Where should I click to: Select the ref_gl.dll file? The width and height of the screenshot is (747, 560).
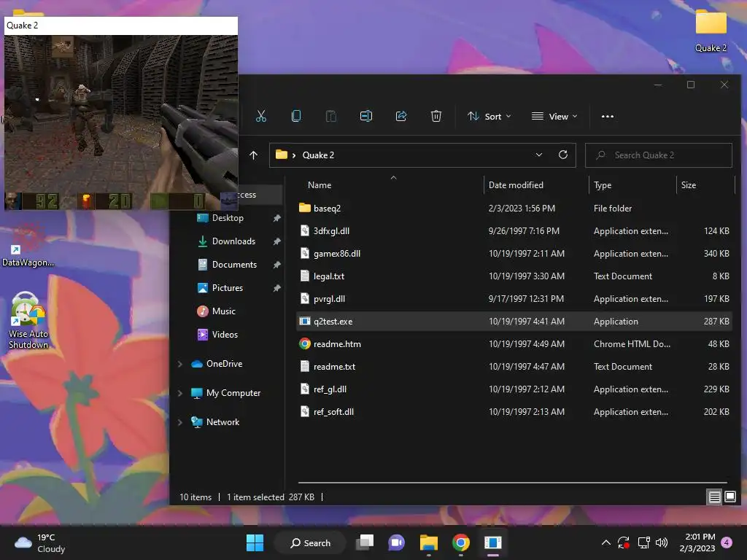click(x=514, y=389)
